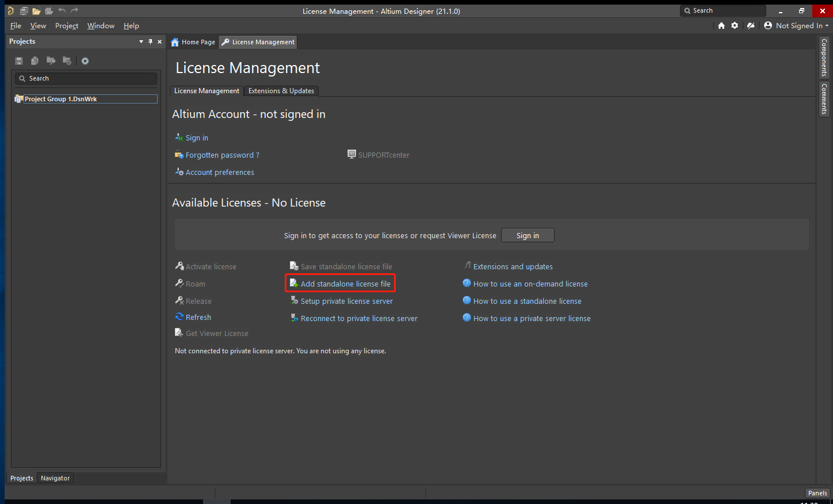Open the Components side panel tab
Viewport: 833px width, 504px height.
[x=824, y=58]
